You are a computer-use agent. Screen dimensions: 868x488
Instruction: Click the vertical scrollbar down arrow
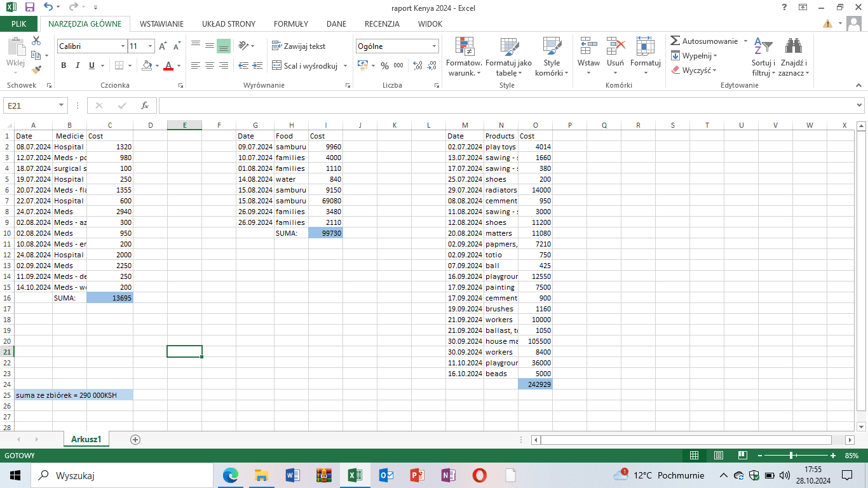tap(862, 426)
